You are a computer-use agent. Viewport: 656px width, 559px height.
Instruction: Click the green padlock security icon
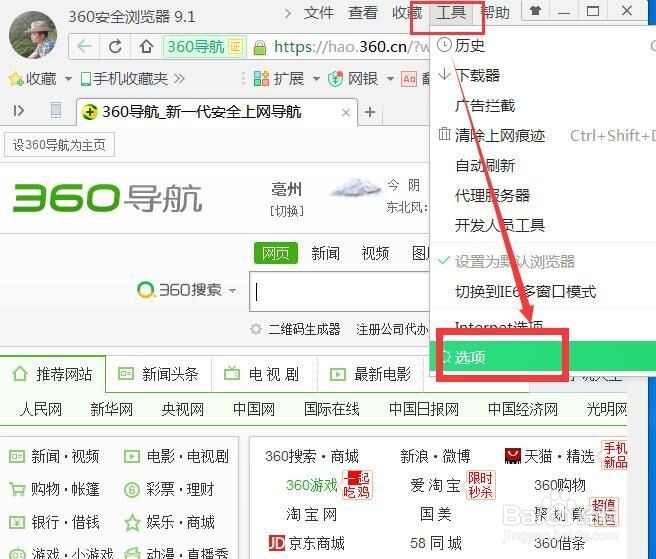260,47
